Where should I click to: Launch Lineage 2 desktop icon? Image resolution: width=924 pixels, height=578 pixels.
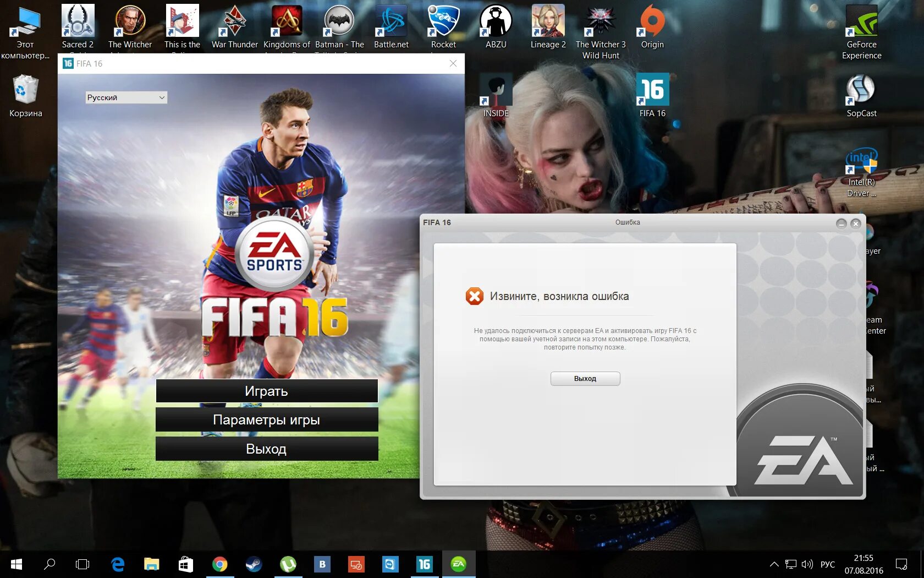pyautogui.click(x=548, y=26)
